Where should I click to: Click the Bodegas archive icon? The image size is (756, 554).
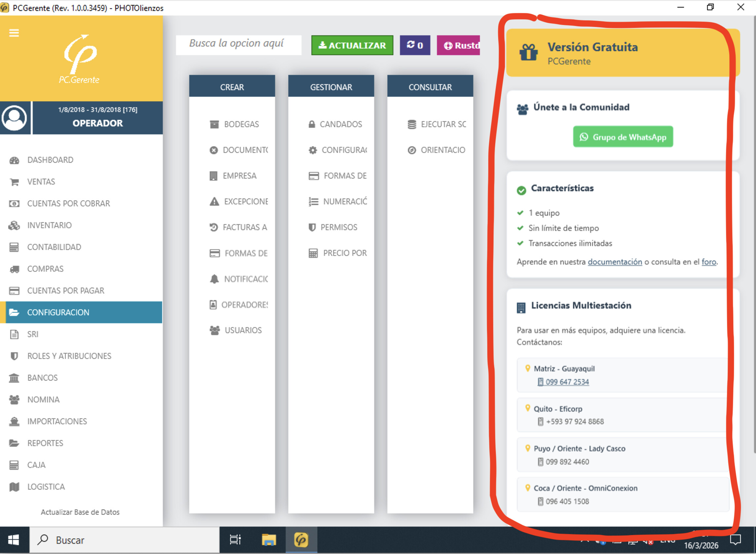pyautogui.click(x=214, y=124)
